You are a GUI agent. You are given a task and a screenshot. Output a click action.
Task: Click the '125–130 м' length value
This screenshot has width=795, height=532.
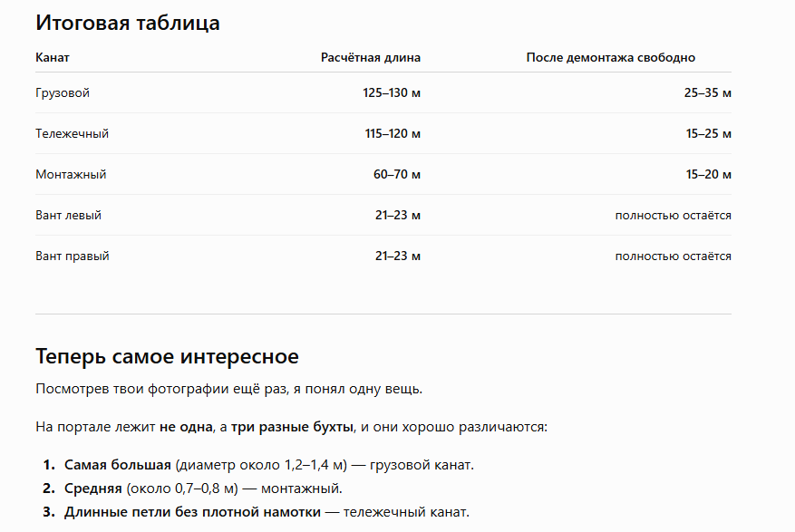click(392, 92)
